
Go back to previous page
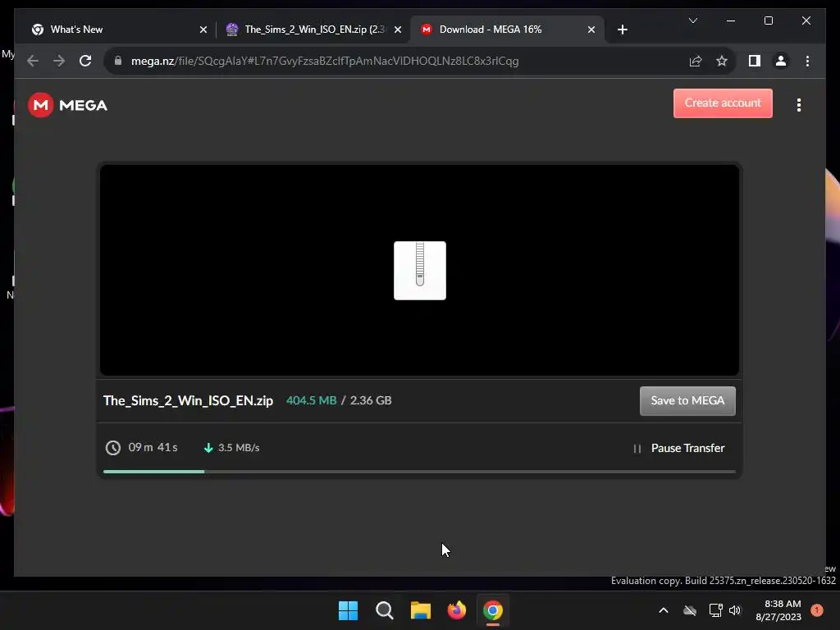(33, 61)
